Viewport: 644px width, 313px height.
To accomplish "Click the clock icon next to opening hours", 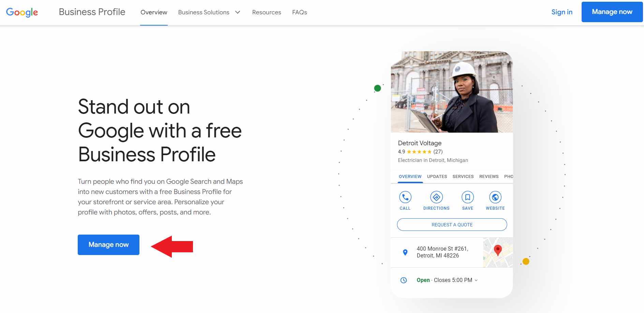I will (x=404, y=280).
